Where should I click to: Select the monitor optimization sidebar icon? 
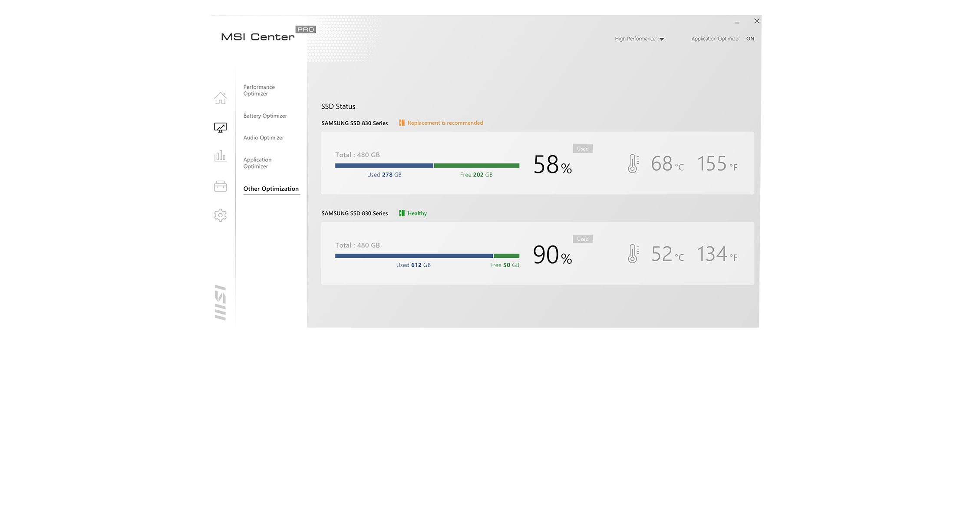coord(220,127)
